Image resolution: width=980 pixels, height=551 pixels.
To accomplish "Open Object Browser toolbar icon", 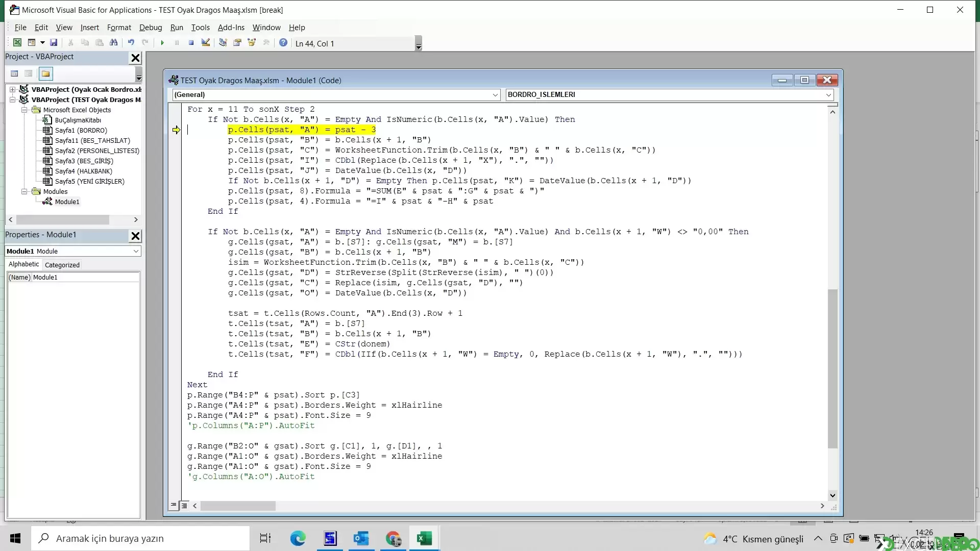I will pos(252,43).
